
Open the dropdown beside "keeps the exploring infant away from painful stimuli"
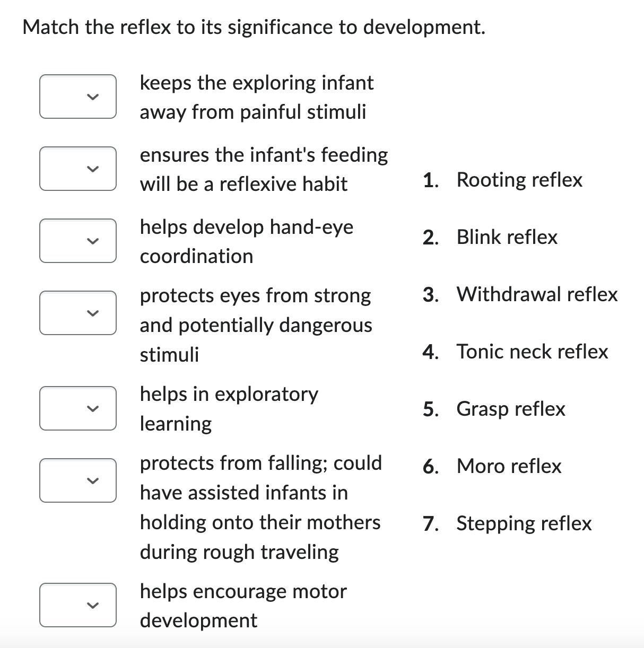(77, 97)
